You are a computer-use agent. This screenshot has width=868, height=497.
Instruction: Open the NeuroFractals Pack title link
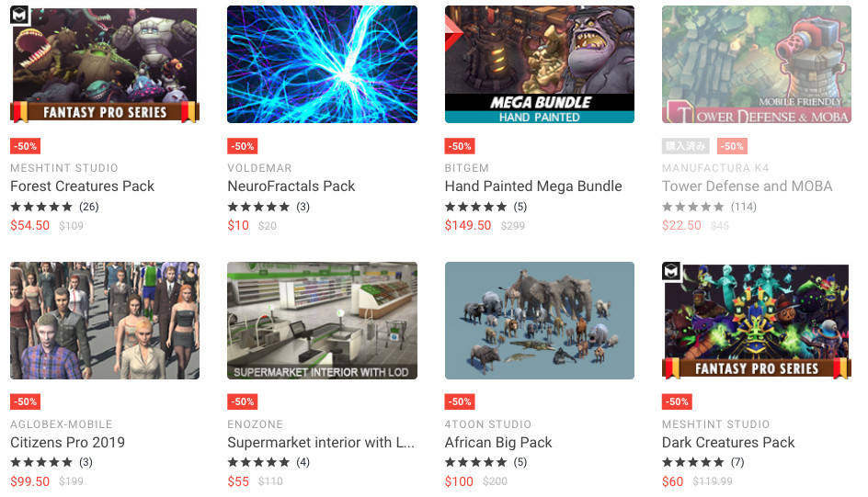(291, 186)
